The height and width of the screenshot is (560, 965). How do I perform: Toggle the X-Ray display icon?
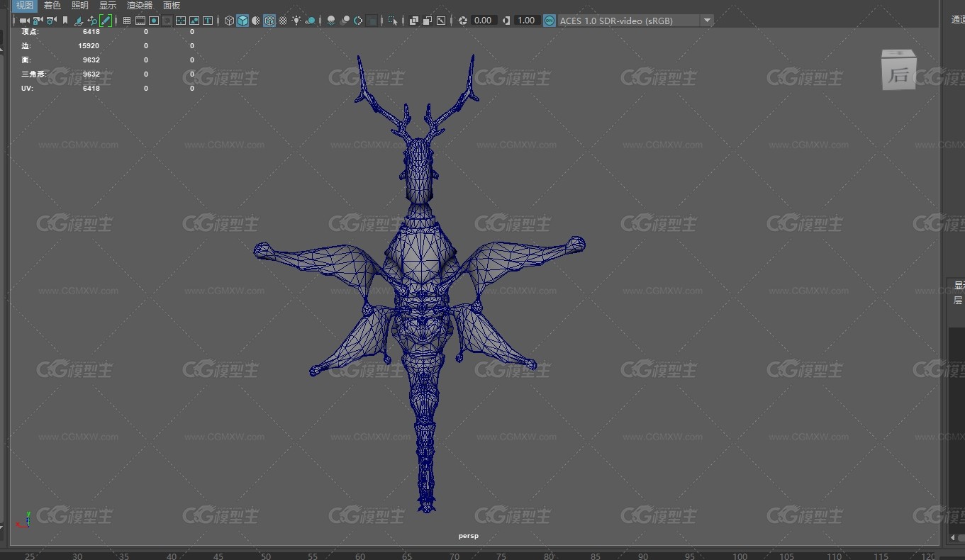coord(414,21)
